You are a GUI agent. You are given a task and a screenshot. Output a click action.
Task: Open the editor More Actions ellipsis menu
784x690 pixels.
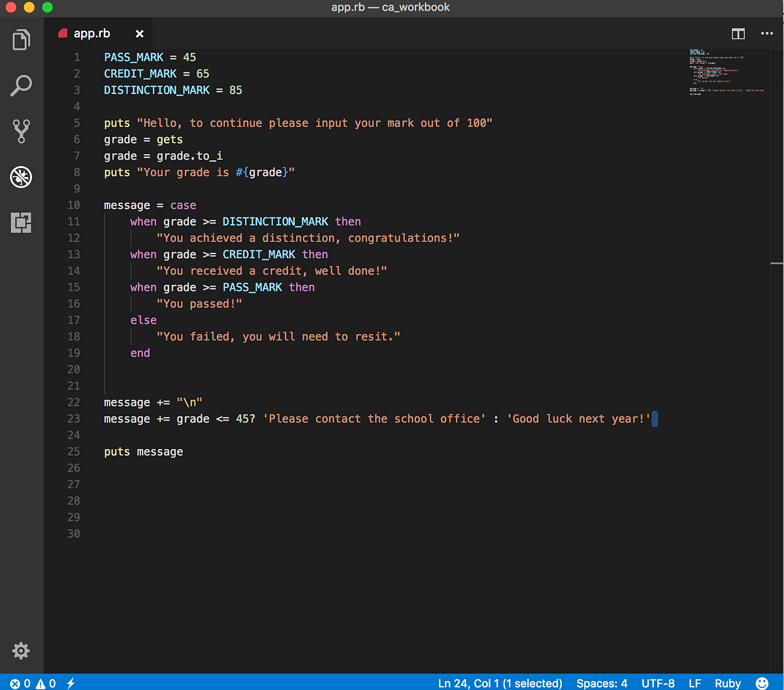point(767,33)
